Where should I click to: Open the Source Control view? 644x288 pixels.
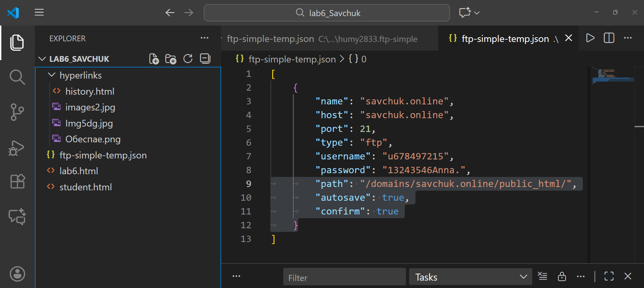click(17, 112)
